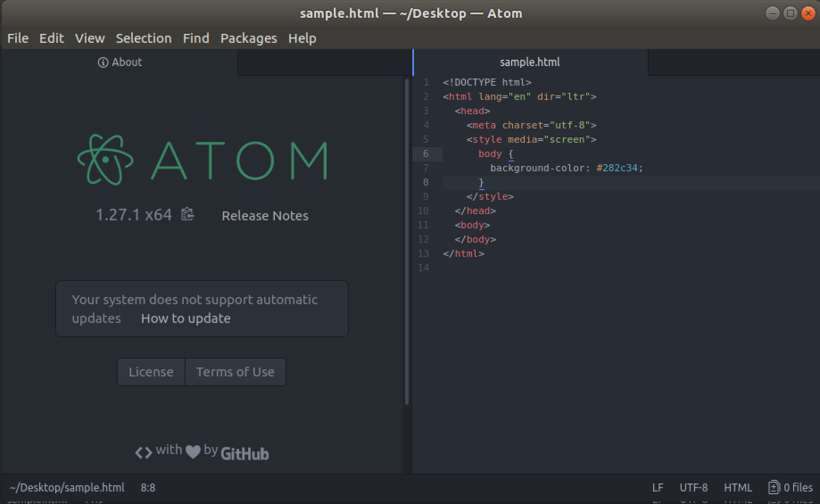This screenshot has height=504, width=820.
Task: Click the GitHub logo in the footer
Action: [244, 453]
